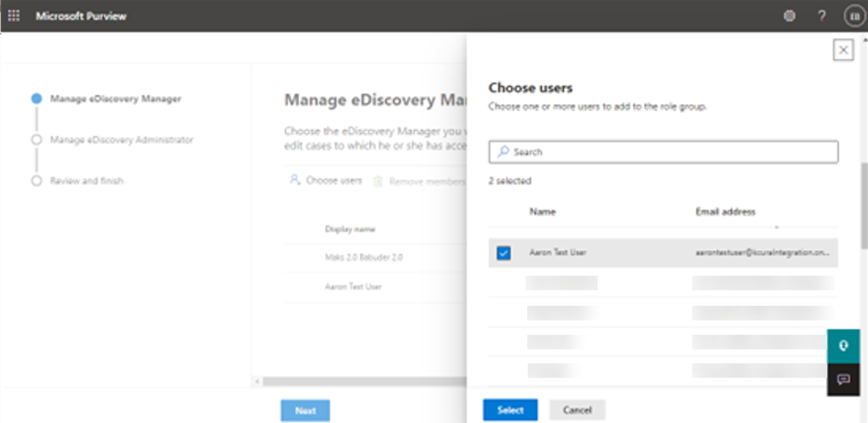Open settings gear in Purview header
The height and width of the screenshot is (423, 868).
pos(790,15)
